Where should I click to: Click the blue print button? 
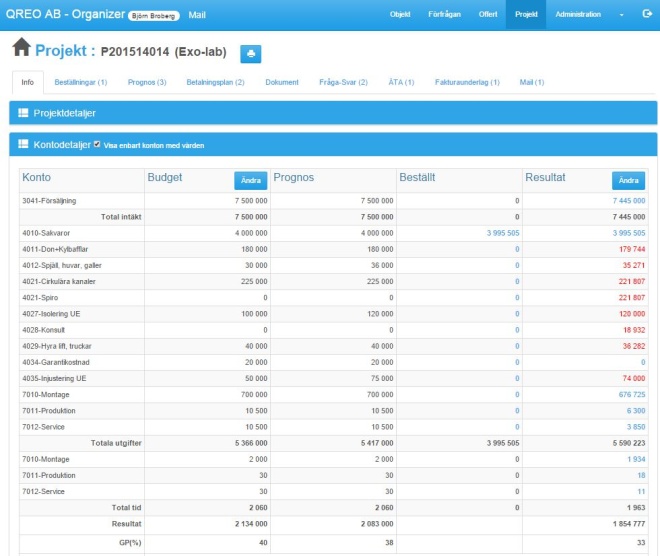pos(250,54)
